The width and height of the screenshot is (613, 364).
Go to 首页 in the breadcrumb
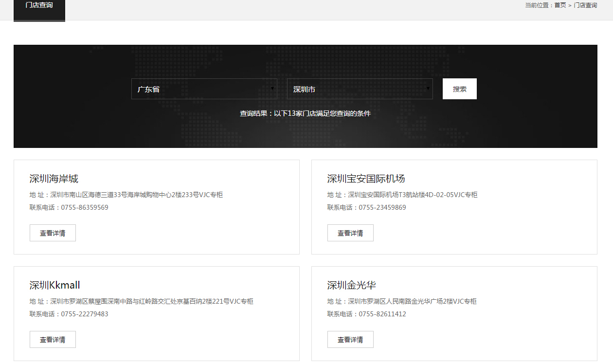tap(560, 5)
